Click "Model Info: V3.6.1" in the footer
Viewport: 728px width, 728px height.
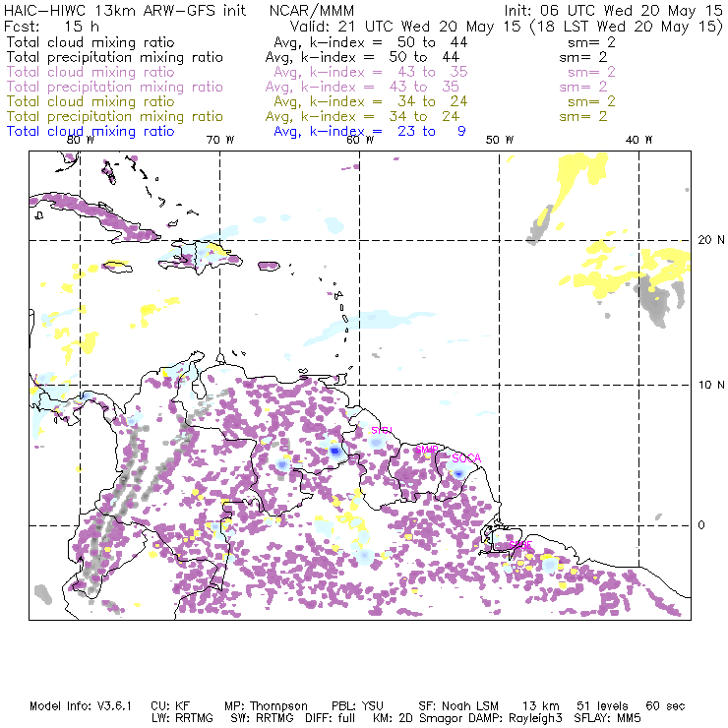coord(81,706)
